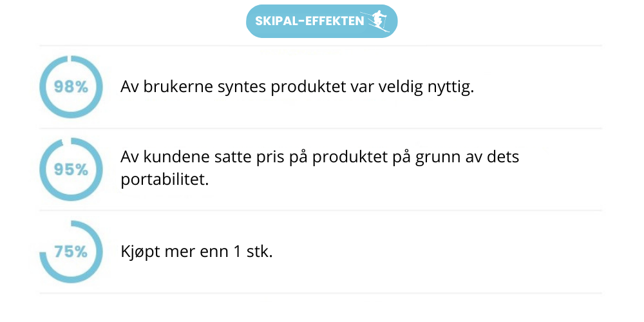Select the 98% percentage label
Screen dimensions: 644x322
(x=71, y=87)
